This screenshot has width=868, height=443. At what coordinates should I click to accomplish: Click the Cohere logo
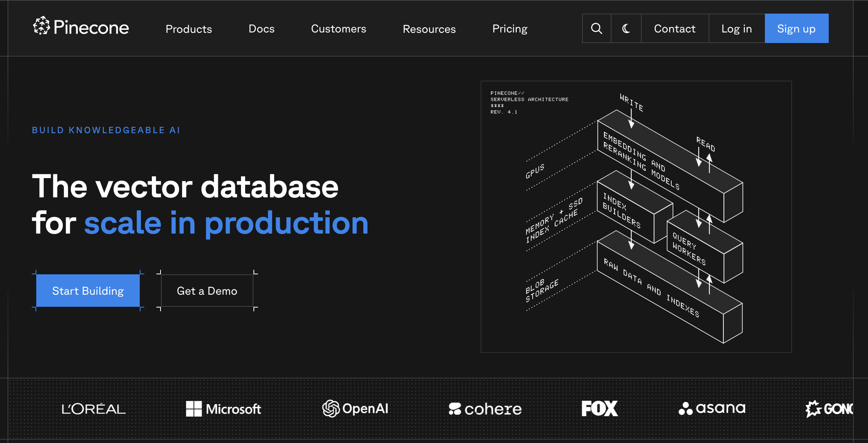pyautogui.click(x=485, y=409)
